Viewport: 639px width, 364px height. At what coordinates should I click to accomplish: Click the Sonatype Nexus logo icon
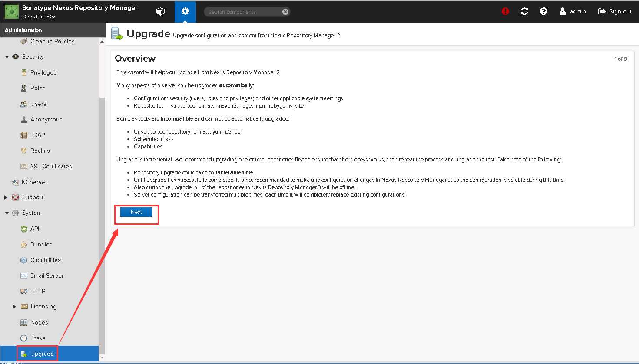coord(11,12)
